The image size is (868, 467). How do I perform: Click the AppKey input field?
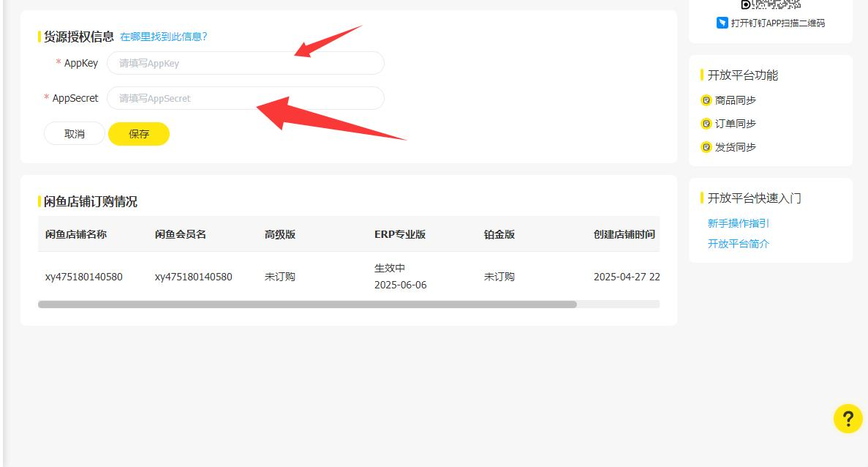[245, 63]
